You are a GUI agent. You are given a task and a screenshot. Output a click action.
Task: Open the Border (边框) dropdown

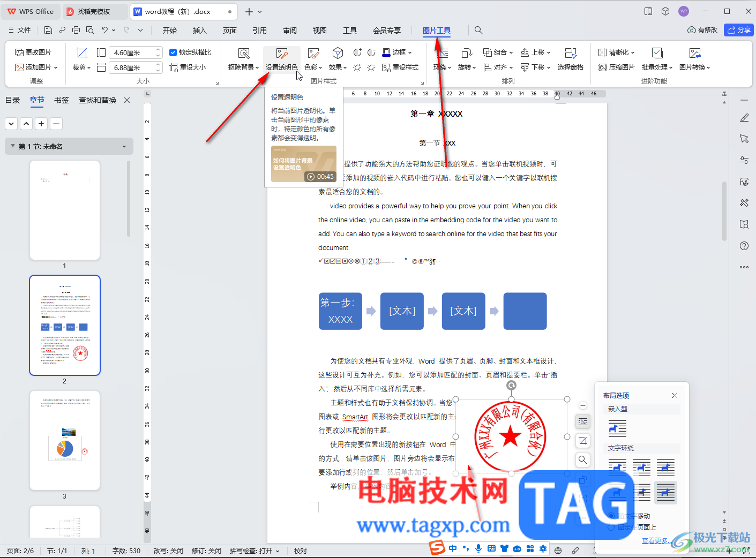397,52
